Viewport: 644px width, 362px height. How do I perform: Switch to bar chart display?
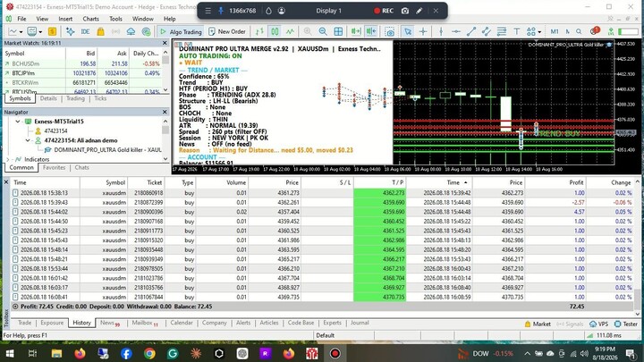259,31
